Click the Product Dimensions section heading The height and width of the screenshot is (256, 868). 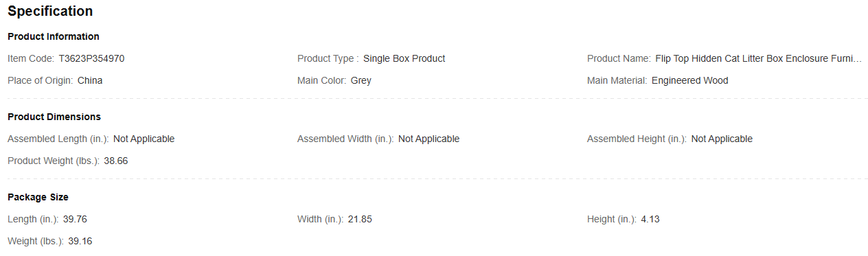(x=54, y=117)
